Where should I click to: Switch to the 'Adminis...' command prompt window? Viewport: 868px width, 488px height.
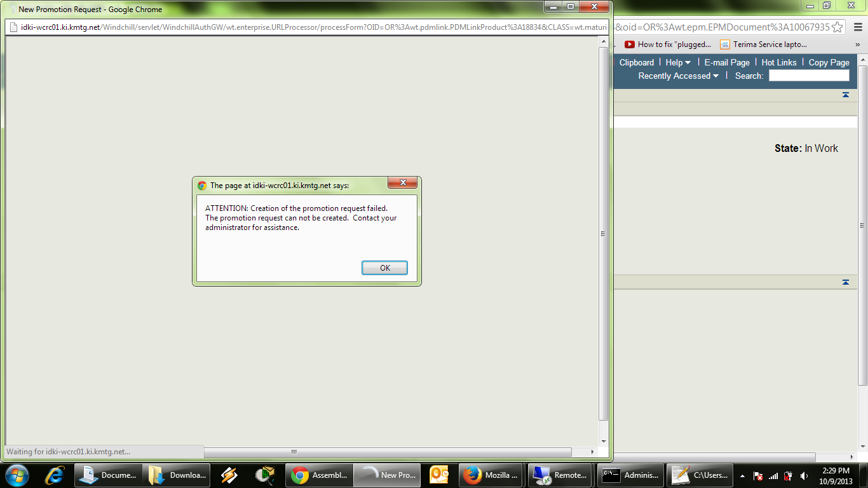pyautogui.click(x=630, y=475)
